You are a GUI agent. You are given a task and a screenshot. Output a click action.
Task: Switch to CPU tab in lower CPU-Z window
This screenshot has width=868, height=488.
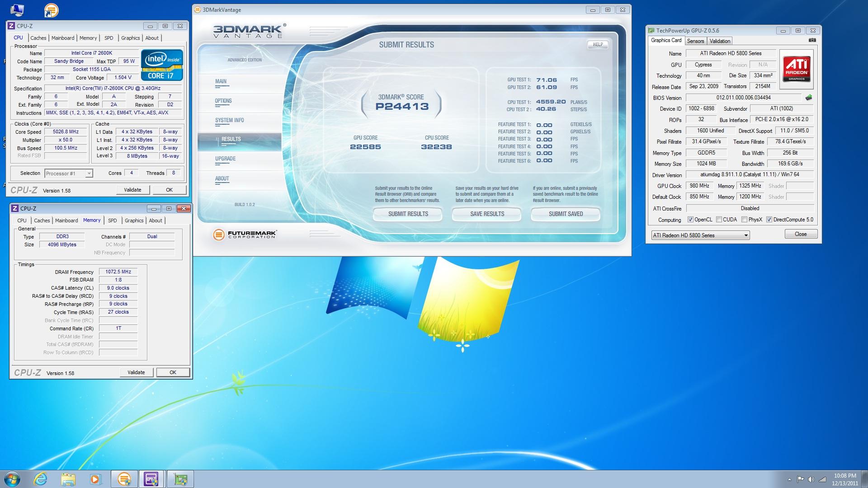(22, 221)
